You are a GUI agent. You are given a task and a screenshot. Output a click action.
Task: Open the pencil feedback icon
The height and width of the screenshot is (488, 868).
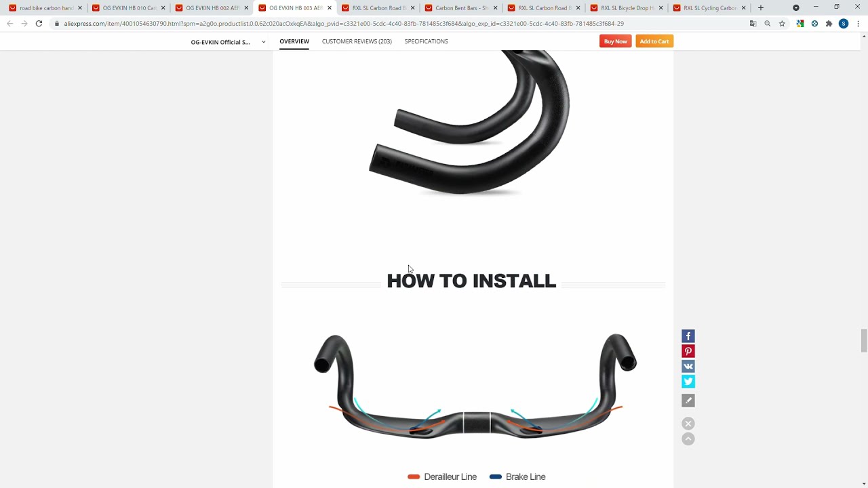[x=688, y=401]
